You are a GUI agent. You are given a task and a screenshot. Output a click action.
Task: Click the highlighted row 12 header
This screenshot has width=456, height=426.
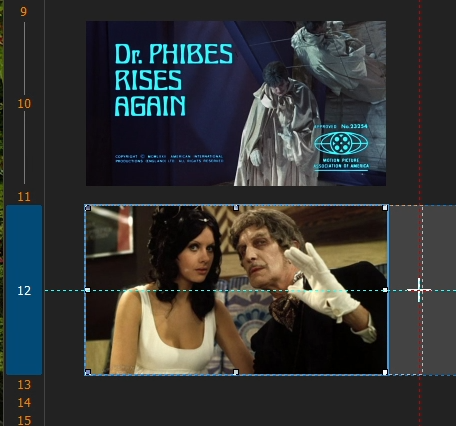(24, 290)
